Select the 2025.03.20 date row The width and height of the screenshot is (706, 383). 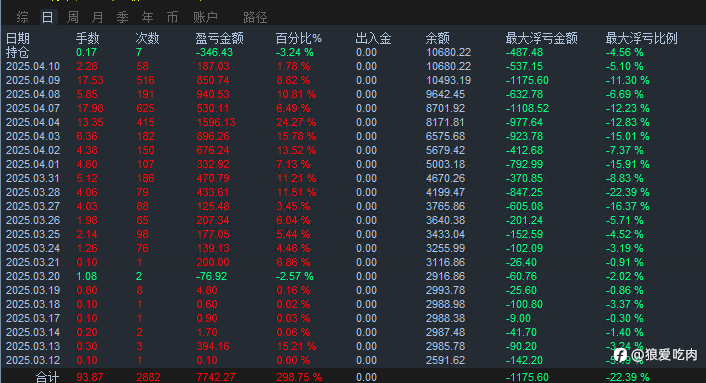(x=33, y=276)
